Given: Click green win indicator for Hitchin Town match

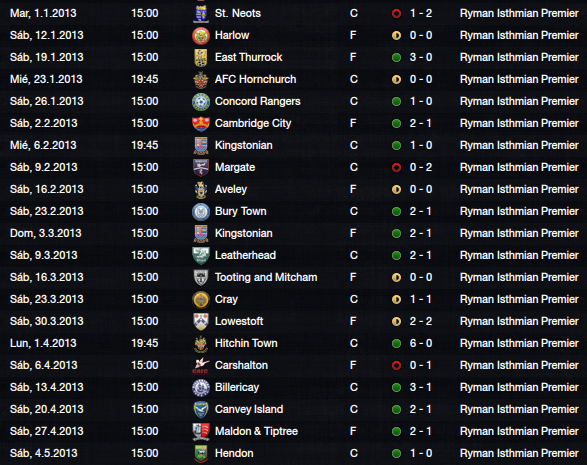Looking at the screenshot, I should click(x=396, y=344).
